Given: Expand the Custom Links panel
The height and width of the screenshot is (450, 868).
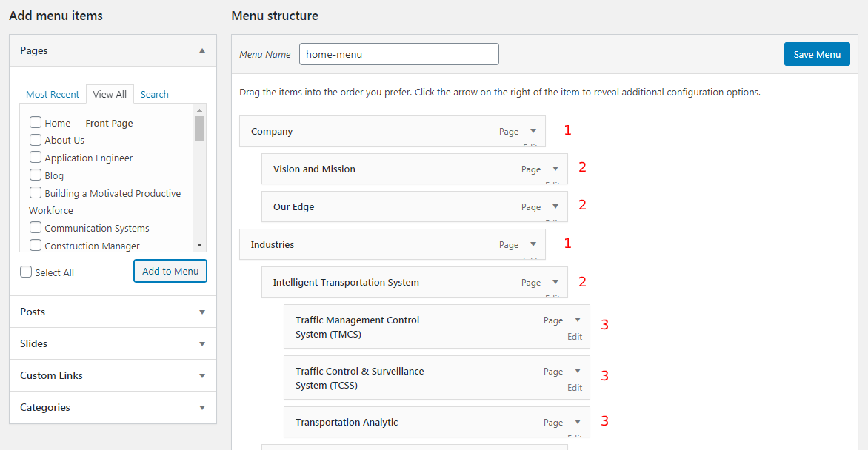Looking at the screenshot, I should coord(202,376).
